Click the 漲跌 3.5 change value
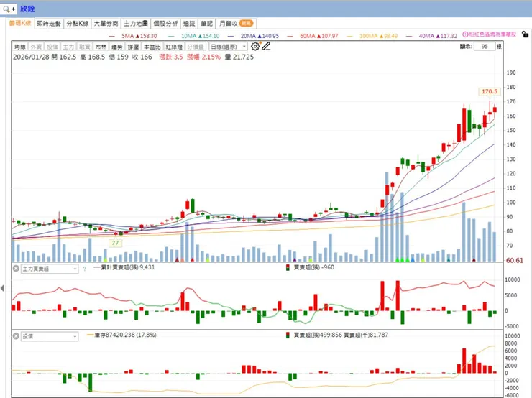 click(x=171, y=57)
